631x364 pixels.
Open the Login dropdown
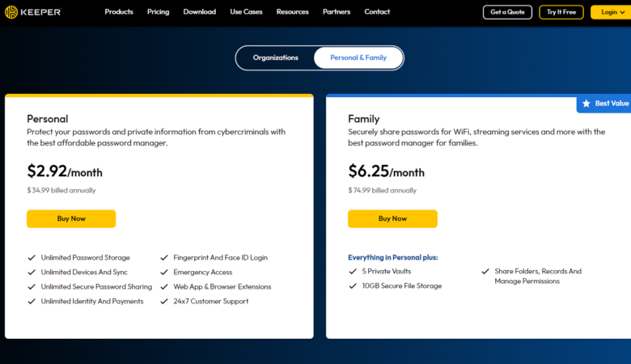tap(612, 12)
